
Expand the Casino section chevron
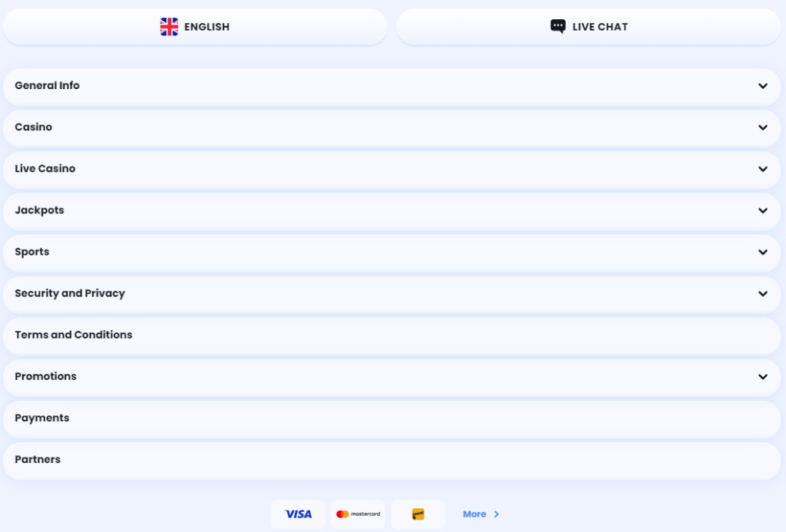click(762, 127)
